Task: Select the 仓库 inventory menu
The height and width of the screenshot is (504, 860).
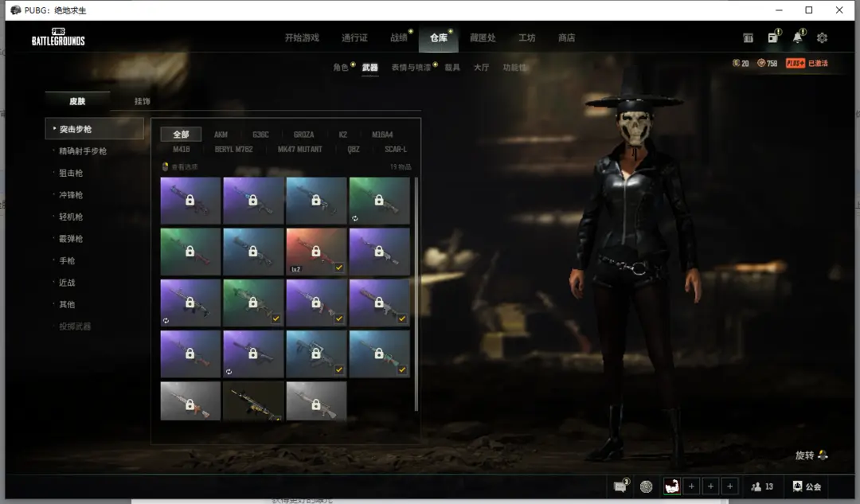Action: (x=438, y=38)
